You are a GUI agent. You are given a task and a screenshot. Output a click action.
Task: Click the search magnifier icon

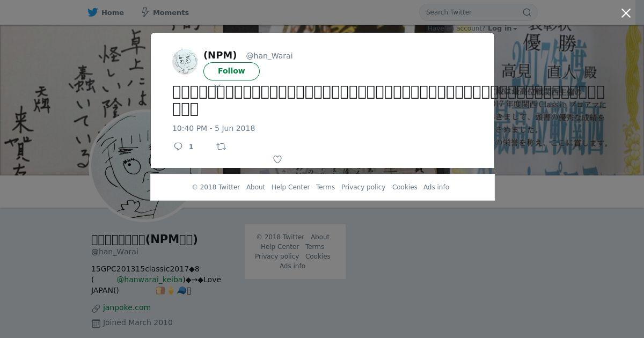click(x=527, y=12)
